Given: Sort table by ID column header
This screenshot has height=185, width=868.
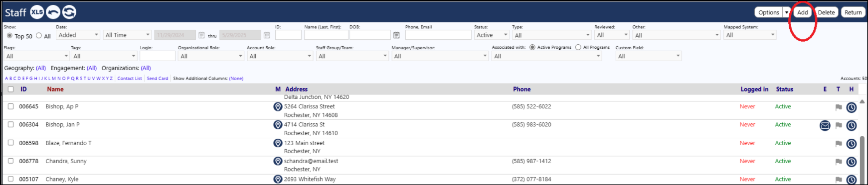Looking at the screenshot, I should pyautogui.click(x=23, y=90).
